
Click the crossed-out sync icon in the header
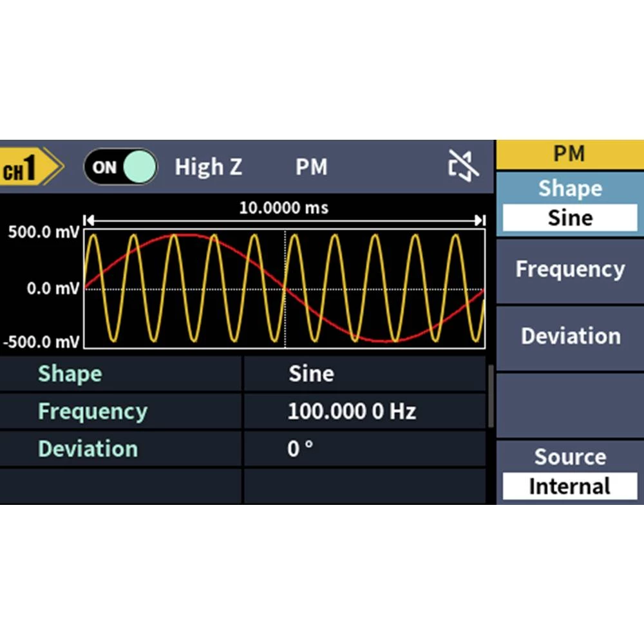[x=464, y=167]
